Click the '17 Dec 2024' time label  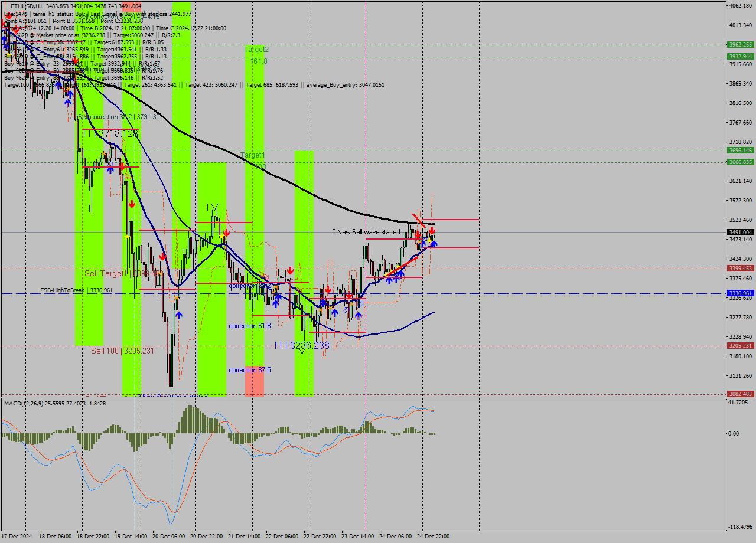[x=16, y=536]
